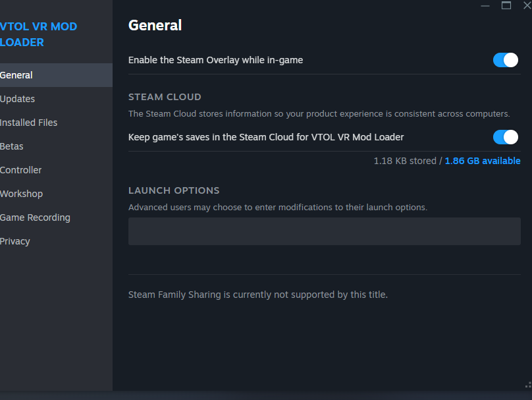This screenshot has width=532, height=400.
Task: Click the 1.86 GB available link
Action: 483,161
